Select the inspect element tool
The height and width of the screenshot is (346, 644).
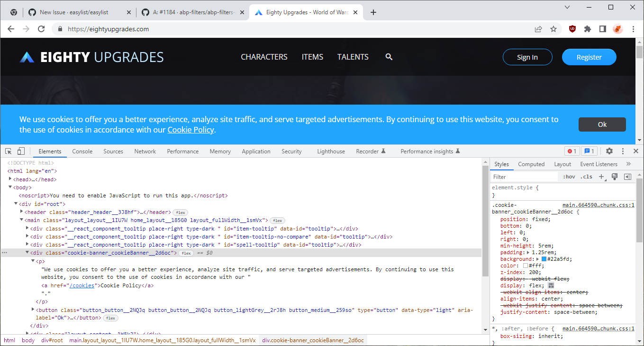8,151
